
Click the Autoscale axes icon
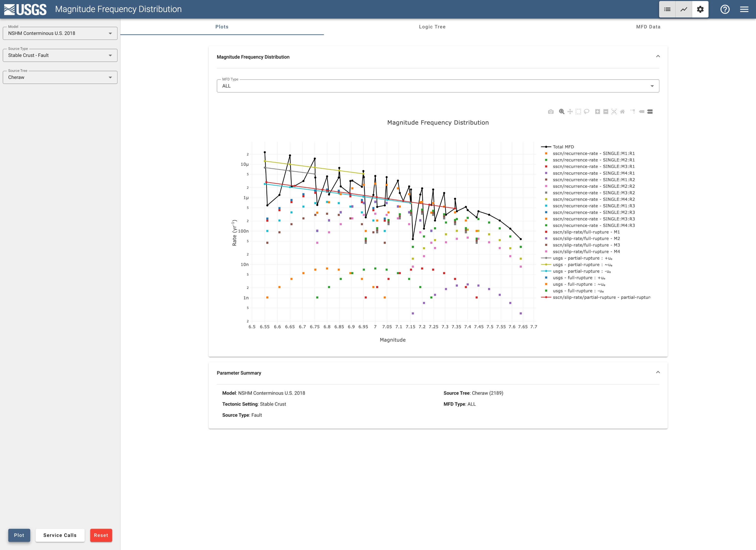pos(614,112)
